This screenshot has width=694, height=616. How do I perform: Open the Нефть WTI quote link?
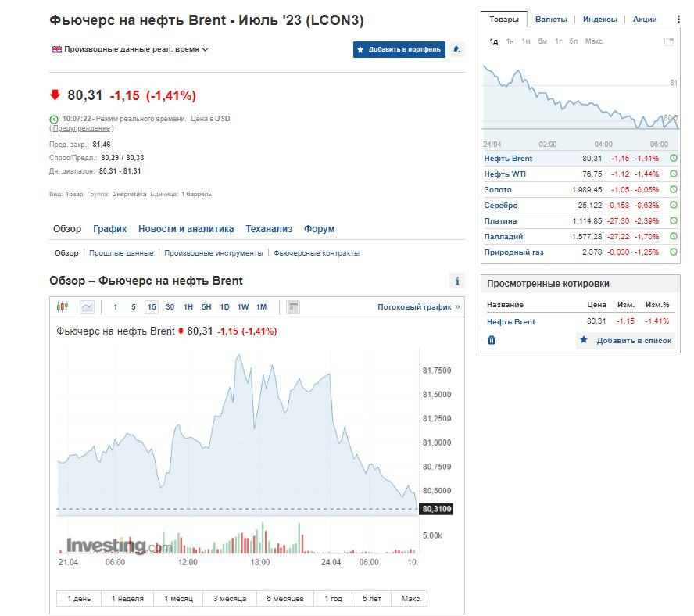(x=505, y=174)
